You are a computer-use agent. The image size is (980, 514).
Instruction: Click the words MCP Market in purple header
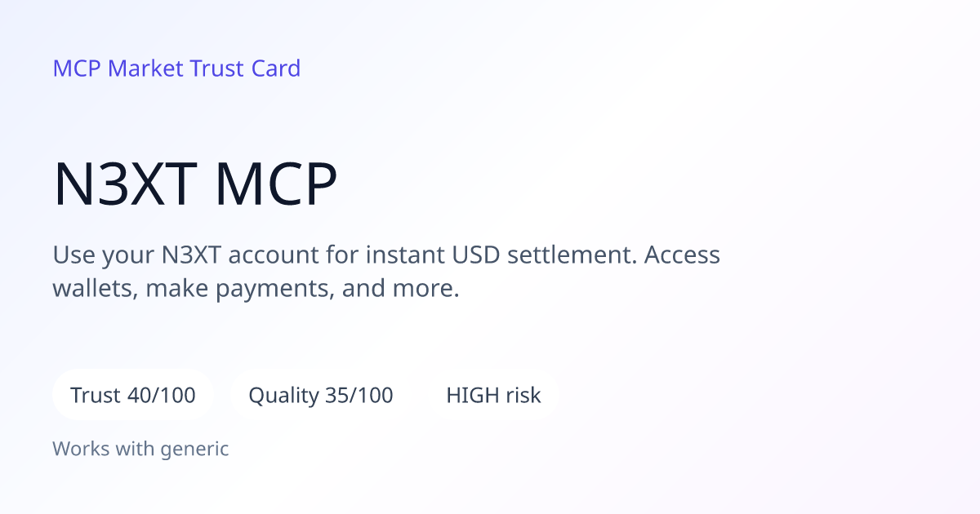pos(118,69)
